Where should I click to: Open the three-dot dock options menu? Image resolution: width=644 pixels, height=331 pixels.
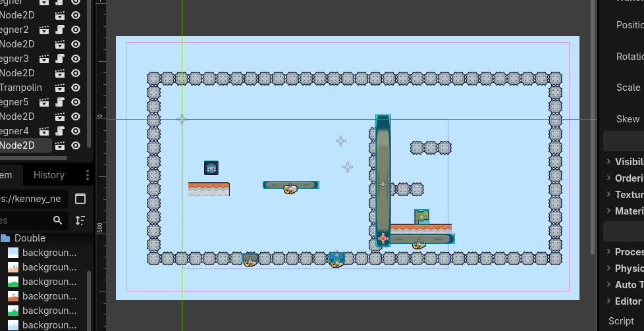pyautogui.click(x=87, y=175)
